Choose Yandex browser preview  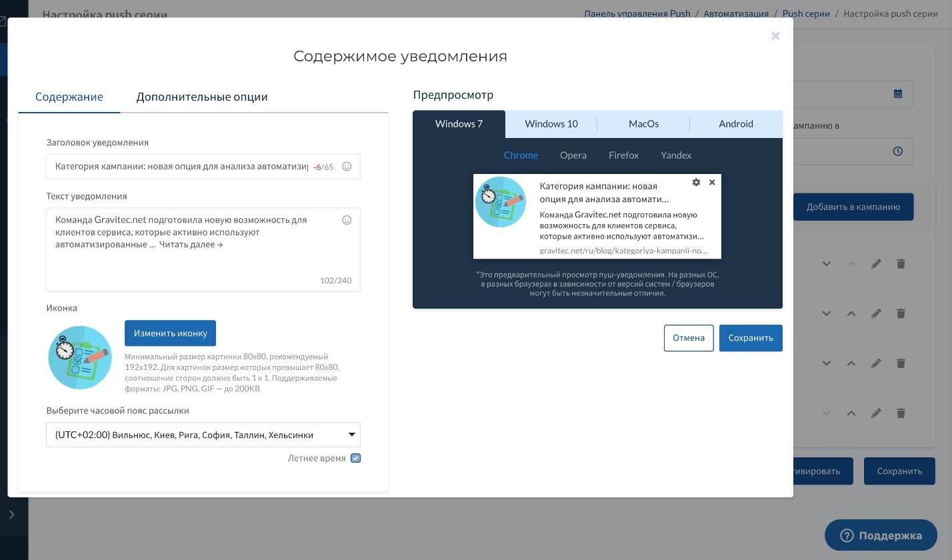tap(676, 155)
